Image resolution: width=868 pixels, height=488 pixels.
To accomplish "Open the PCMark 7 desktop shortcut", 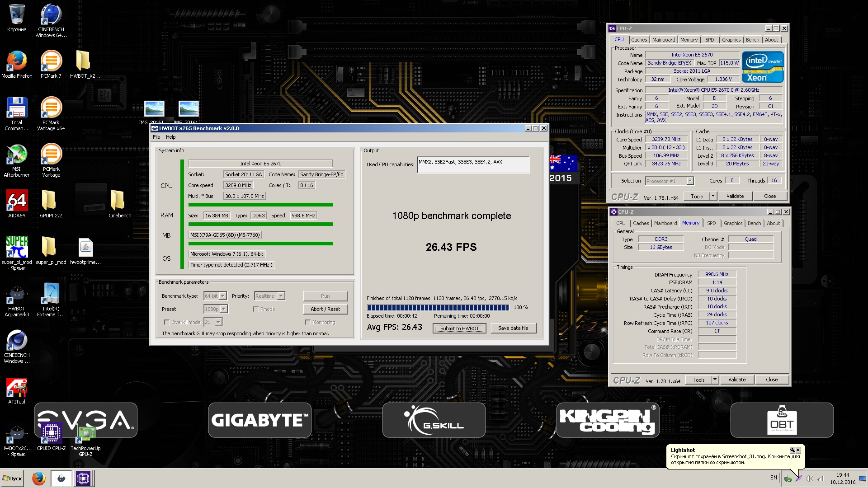I will [51, 65].
